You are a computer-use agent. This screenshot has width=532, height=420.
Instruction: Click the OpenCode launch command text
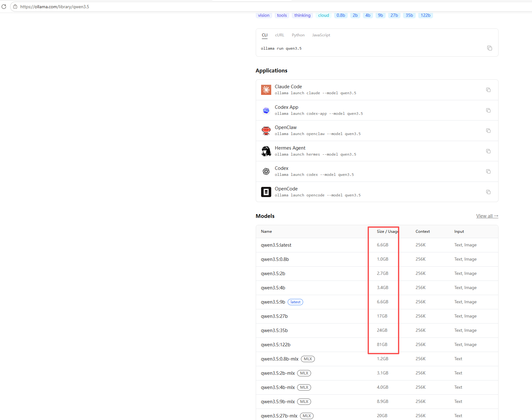[x=317, y=195]
